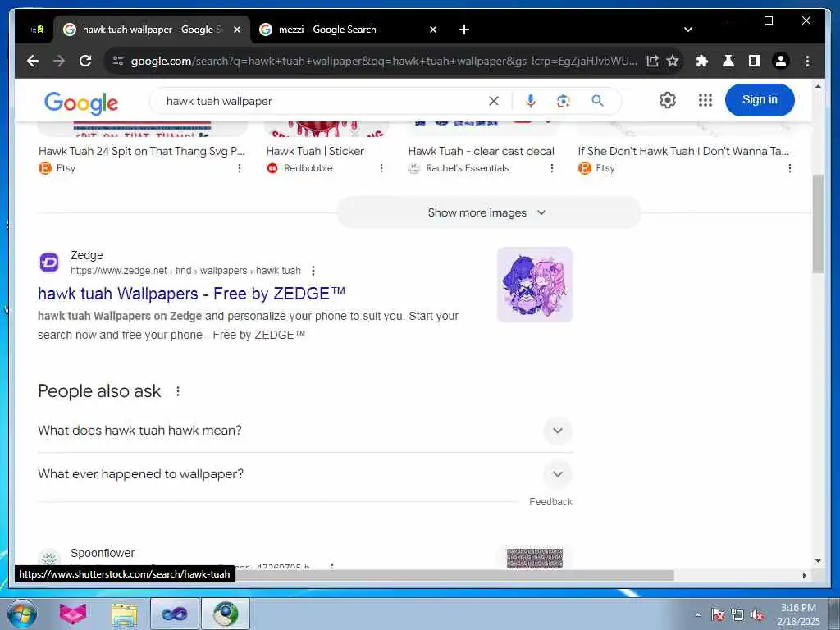Image resolution: width=840 pixels, height=630 pixels.
Task: Search by image with the Lens icon
Action: tap(563, 101)
